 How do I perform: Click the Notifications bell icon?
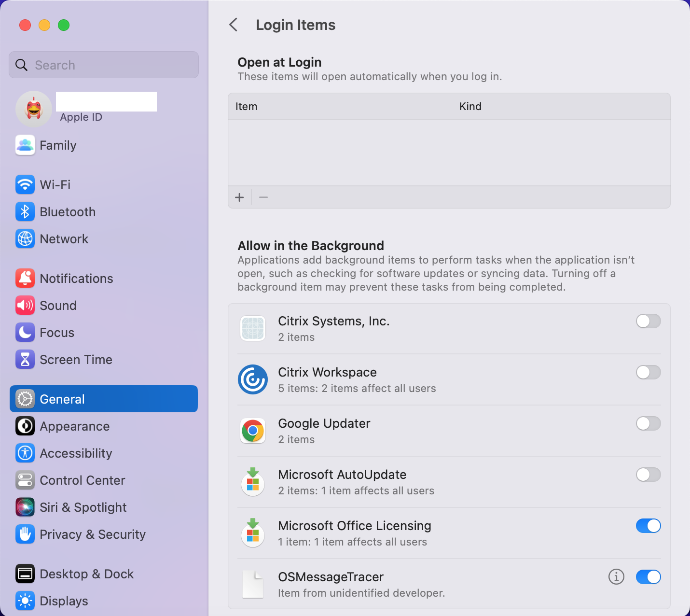(x=25, y=278)
